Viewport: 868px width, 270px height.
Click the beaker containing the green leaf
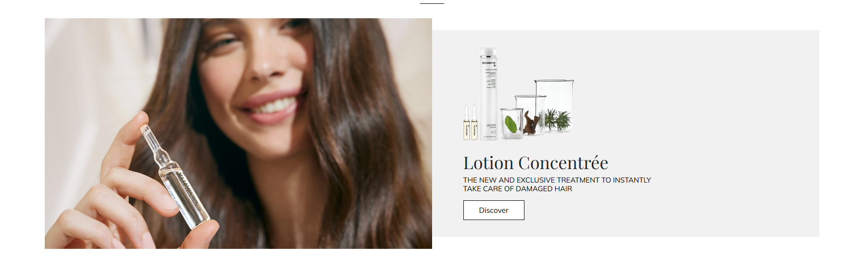pyautogui.click(x=511, y=123)
